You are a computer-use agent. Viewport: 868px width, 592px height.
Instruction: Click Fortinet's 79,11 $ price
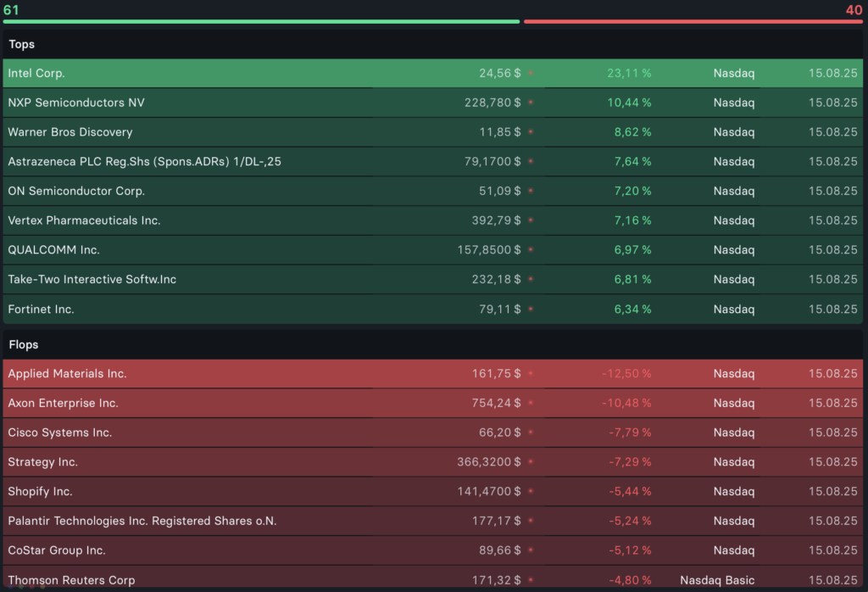click(x=500, y=309)
